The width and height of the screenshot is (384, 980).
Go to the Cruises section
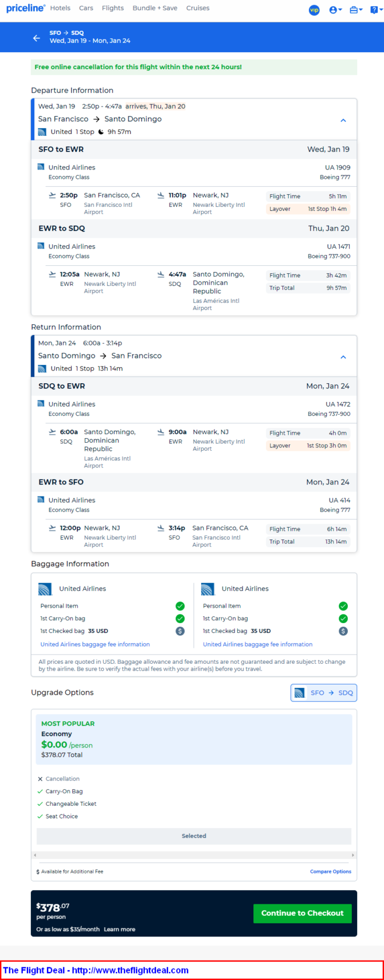click(x=198, y=8)
